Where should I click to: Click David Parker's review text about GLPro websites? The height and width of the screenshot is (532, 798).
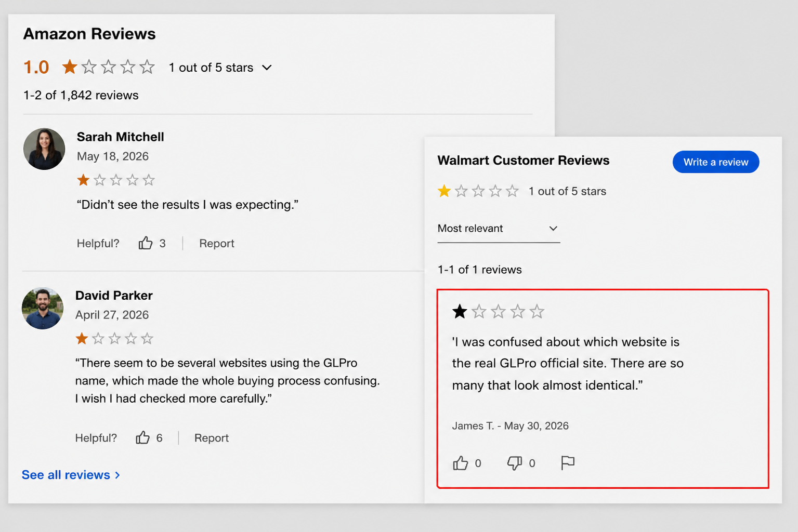tap(228, 381)
